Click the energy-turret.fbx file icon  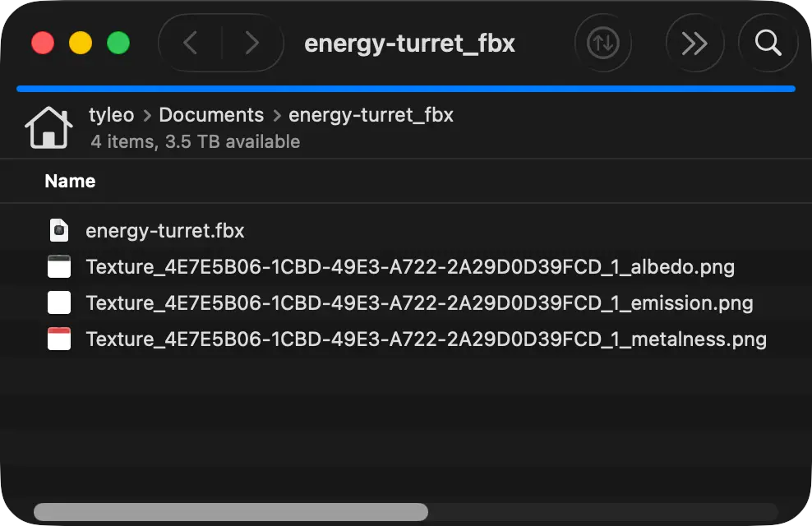tap(59, 231)
